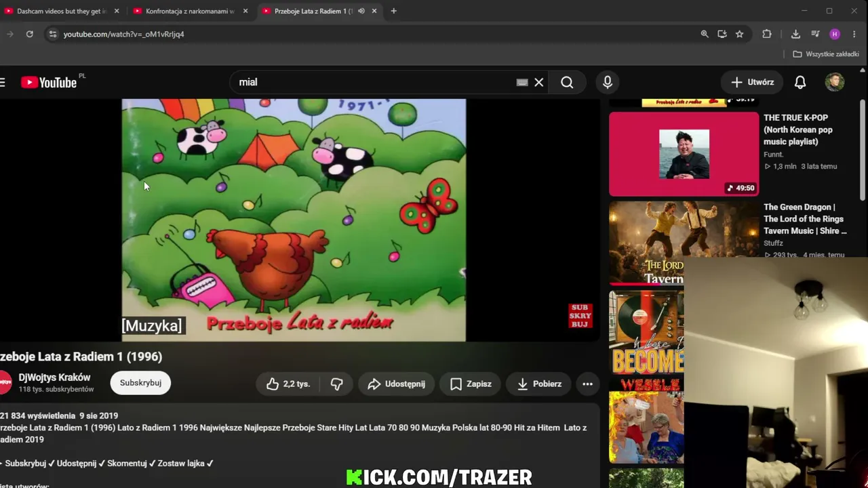Open Chrome downloads icon
Image resolution: width=868 pixels, height=488 pixels.
[795, 34]
